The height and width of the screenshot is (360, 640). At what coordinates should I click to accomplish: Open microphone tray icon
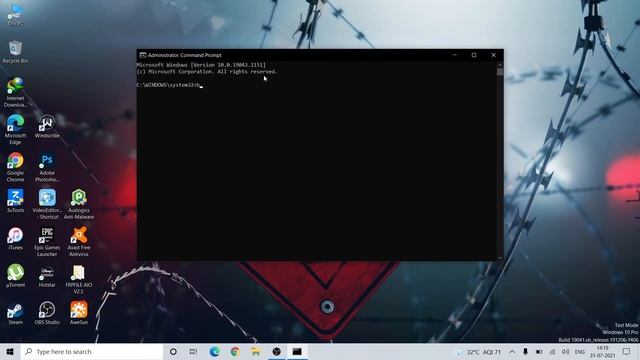(x=525, y=352)
